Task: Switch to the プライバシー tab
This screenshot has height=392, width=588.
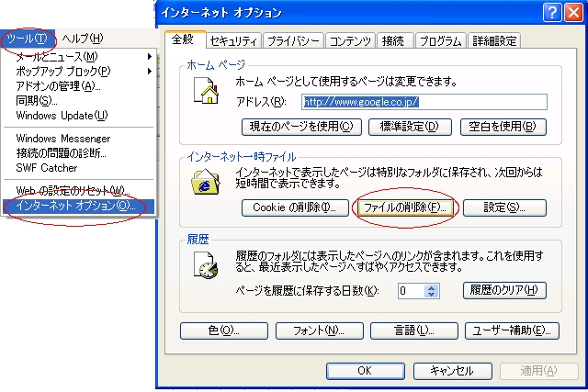Action: pyautogui.click(x=293, y=40)
